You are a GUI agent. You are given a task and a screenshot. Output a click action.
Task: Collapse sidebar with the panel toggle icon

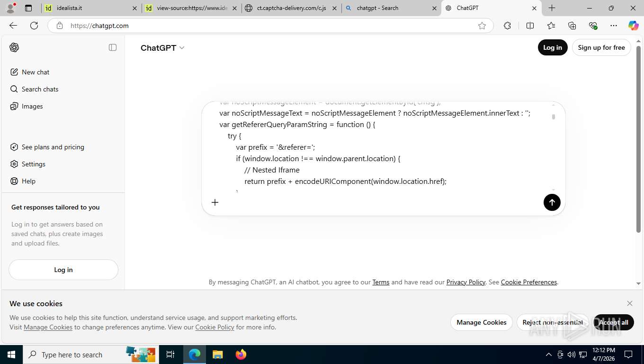[113, 47]
